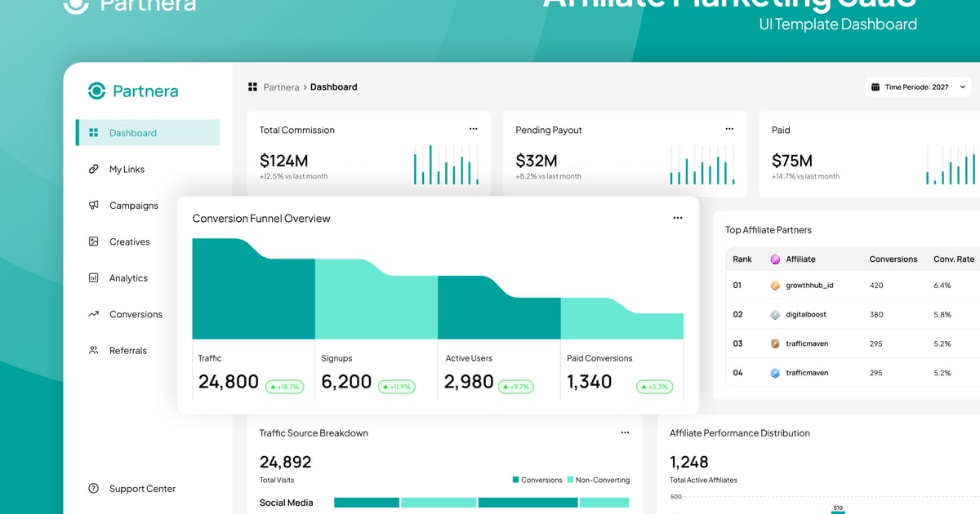Click the 1,340 Paid Conversions value

click(x=590, y=382)
